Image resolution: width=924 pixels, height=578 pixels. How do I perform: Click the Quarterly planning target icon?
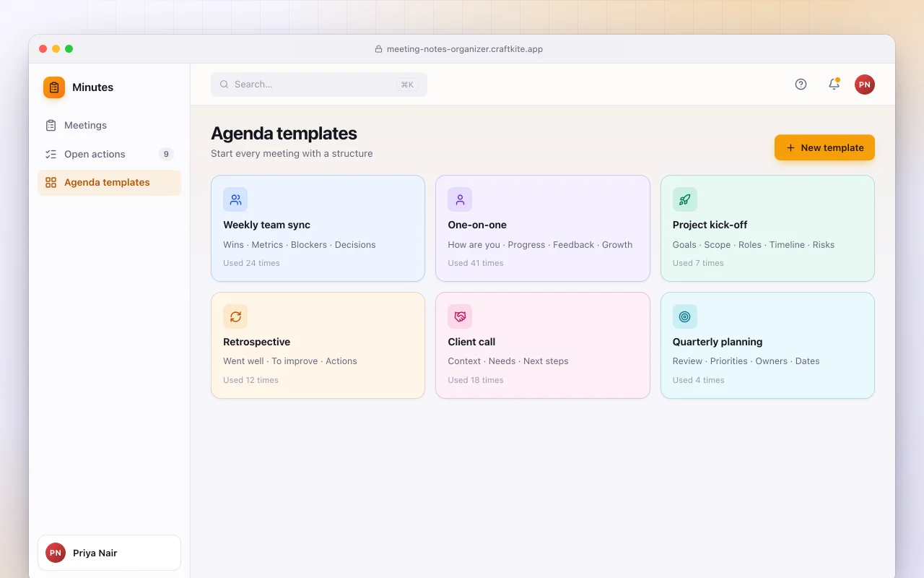(x=685, y=316)
